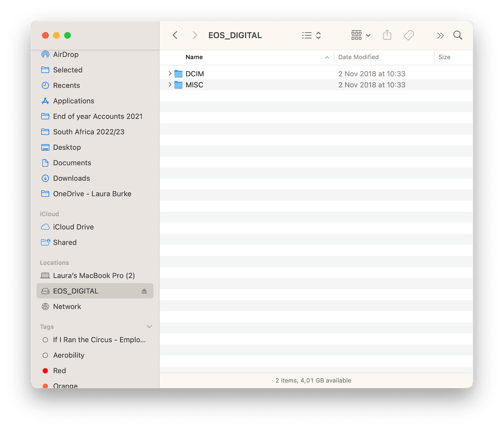This screenshot has height=429, width=504.
Task: Open AirDrop from the sidebar
Action: coord(66,54)
